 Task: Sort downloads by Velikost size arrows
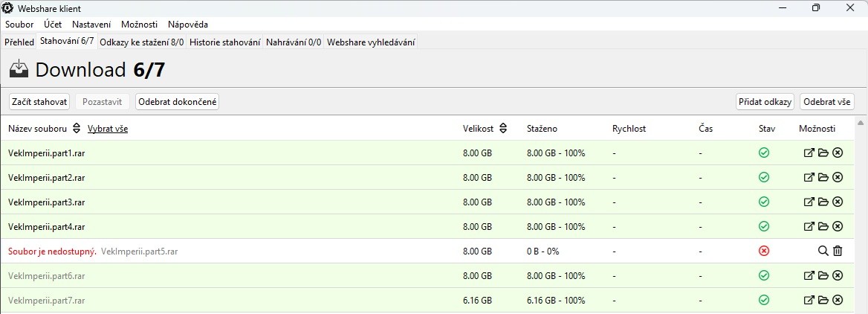pos(503,129)
